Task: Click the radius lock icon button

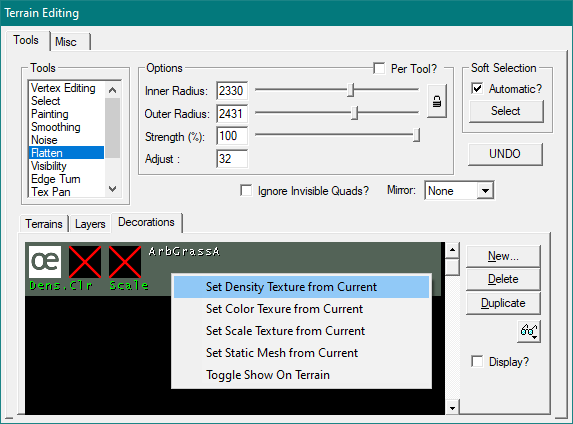Action: [x=437, y=101]
